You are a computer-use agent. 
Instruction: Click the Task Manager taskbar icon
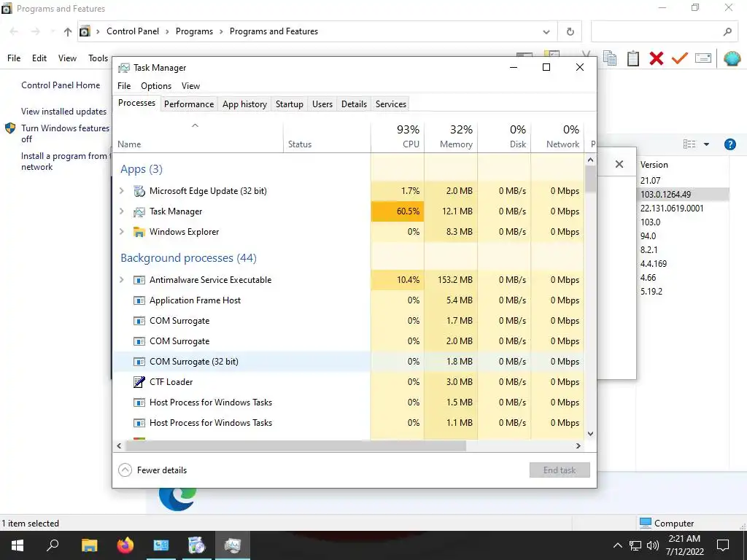(x=233, y=545)
